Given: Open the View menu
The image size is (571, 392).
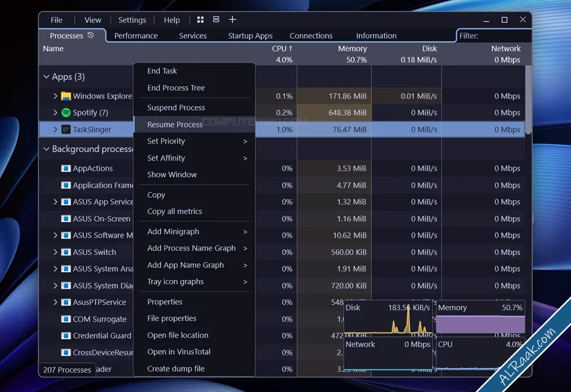Looking at the screenshot, I should pyautogui.click(x=93, y=20).
